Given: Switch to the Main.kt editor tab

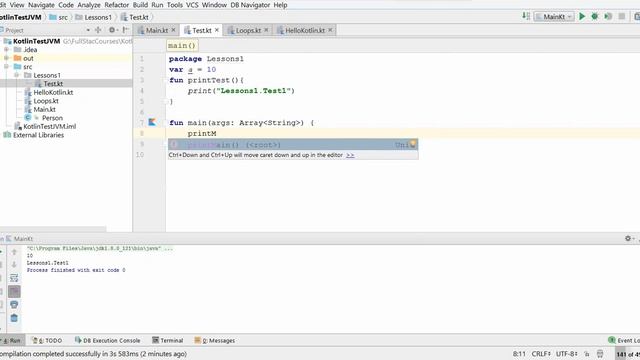Looking at the screenshot, I should [x=157, y=30].
